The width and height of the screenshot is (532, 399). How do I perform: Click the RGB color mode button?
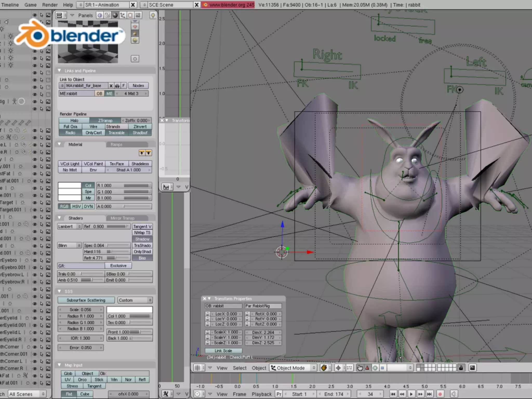point(64,207)
